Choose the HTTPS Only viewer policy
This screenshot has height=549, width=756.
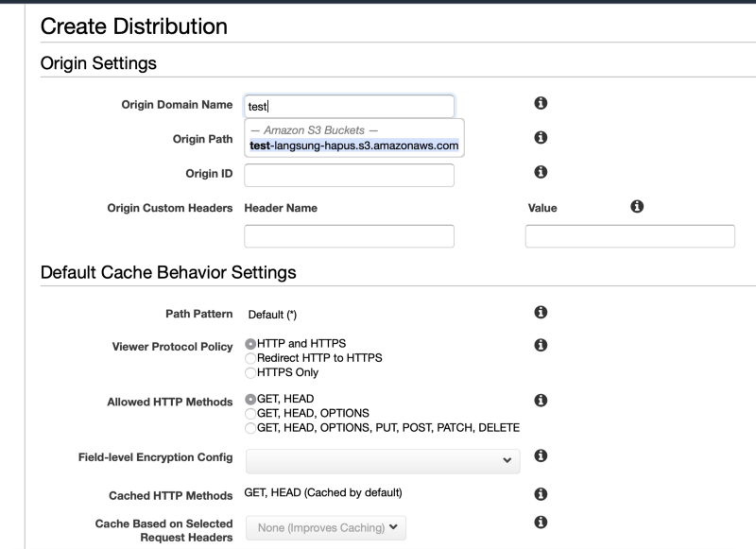[250, 372]
